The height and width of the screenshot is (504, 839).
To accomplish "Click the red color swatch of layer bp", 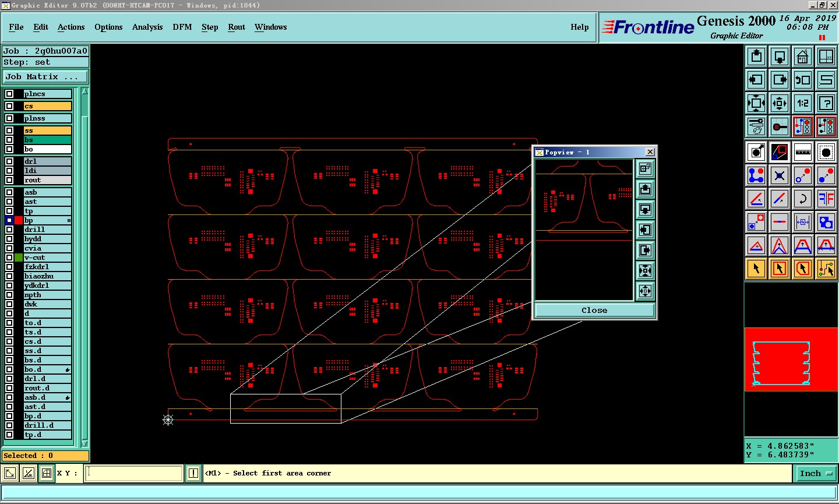I will 19,220.
